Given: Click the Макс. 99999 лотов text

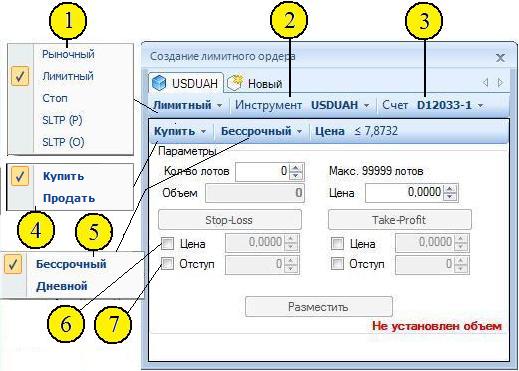Looking at the screenshot, I should coord(376,171).
